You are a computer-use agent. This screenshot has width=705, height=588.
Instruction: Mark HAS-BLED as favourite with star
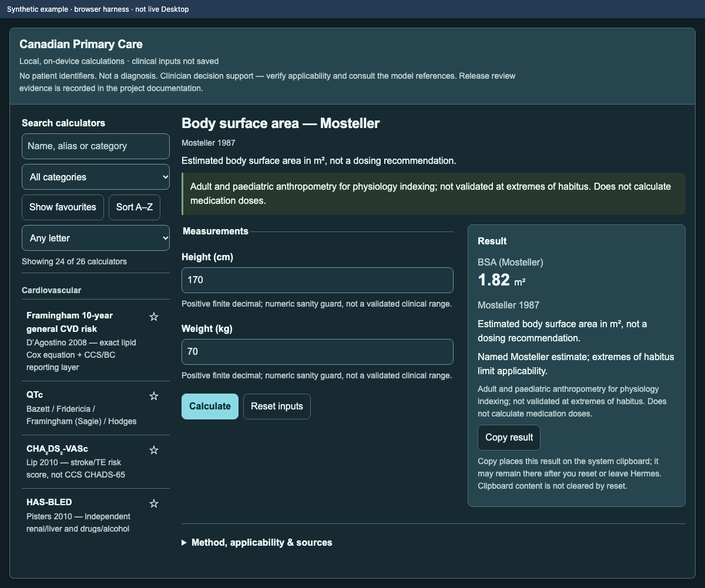pos(154,504)
